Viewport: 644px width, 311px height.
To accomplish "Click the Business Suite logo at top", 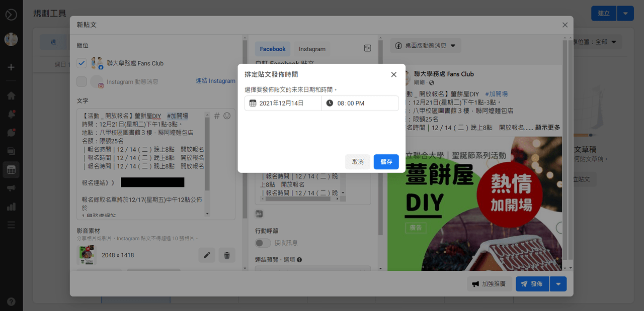I will pos(11,15).
